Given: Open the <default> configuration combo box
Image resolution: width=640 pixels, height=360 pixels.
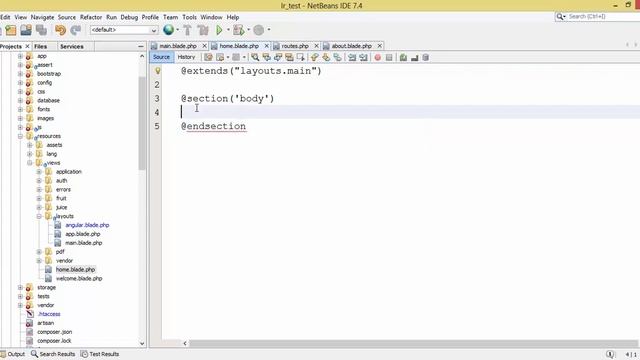Looking at the screenshot, I should pos(124,30).
